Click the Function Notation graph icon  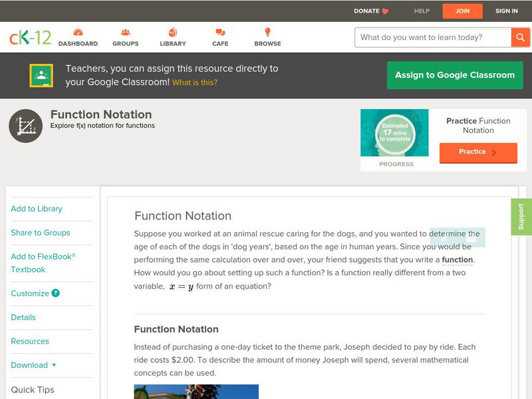(26, 126)
